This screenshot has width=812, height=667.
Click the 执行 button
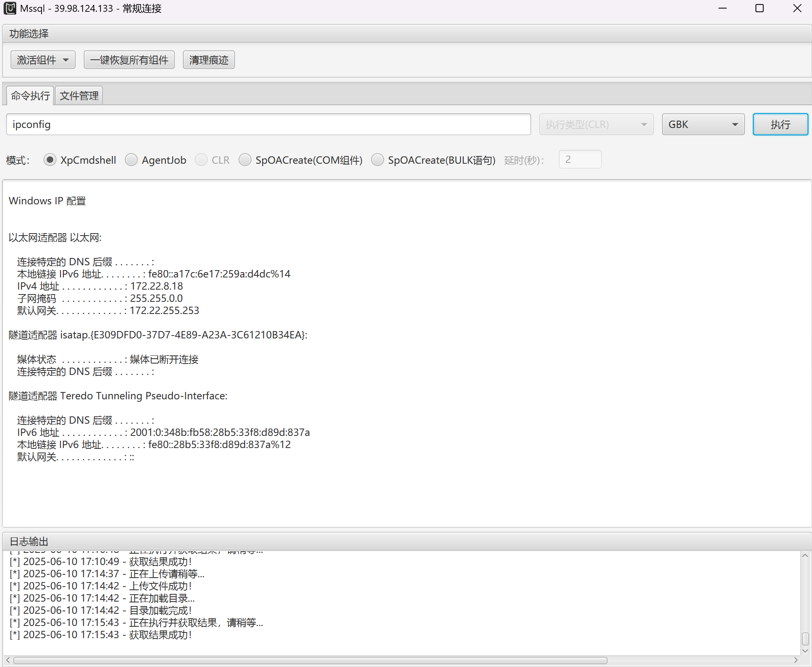coord(780,124)
